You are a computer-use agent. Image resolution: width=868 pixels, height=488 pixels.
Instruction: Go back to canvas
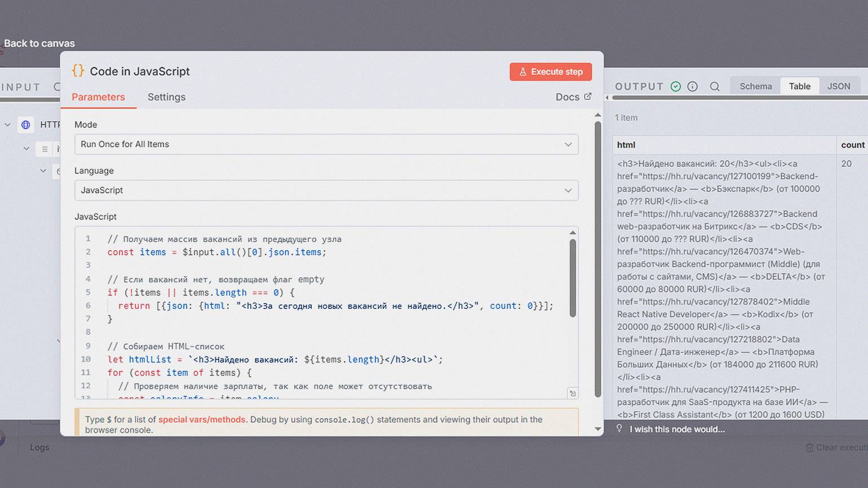pos(39,43)
